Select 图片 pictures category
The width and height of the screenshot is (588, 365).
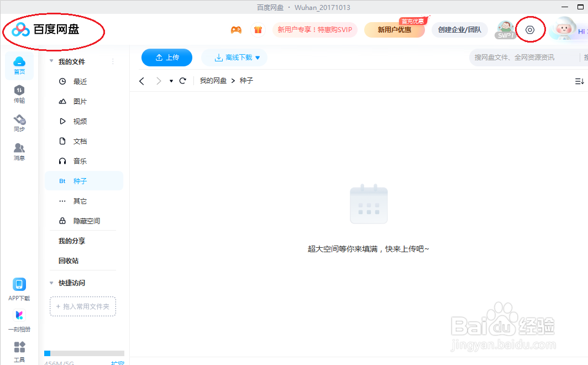coord(84,101)
